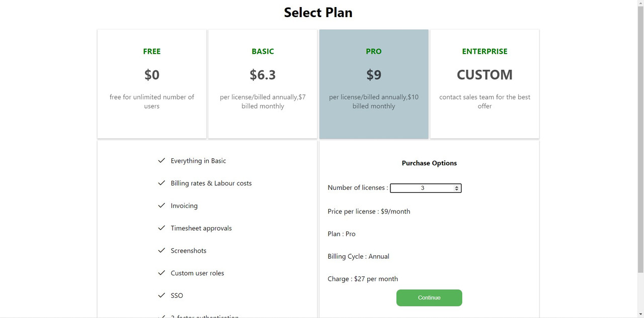Select the highlighted Pro plan card
This screenshot has width=644, height=318.
point(374,84)
